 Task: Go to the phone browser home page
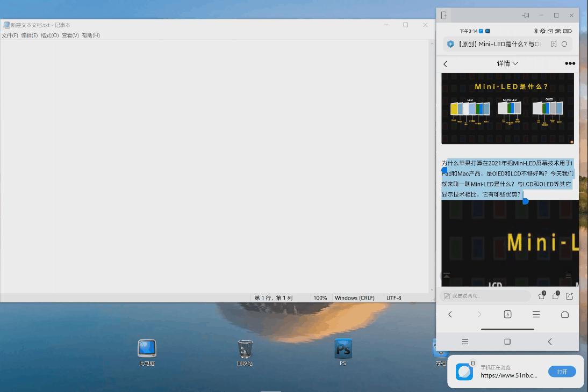[x=565, y=314]
